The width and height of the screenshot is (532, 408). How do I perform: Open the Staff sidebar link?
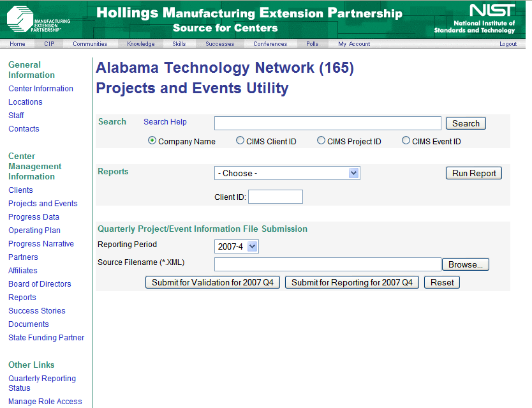coord(16,115)
